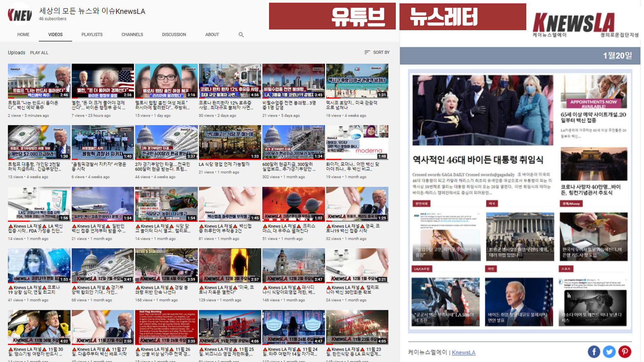Viewport: 644px width, 362px height.
Task: Open the 3:45 LA skyline corona video
Action: [293, 81]
